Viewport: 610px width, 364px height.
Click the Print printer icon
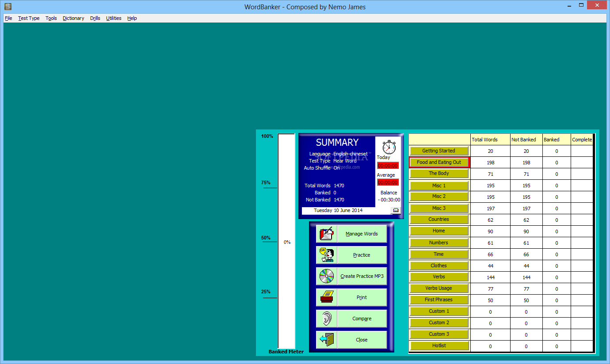tap(327, 297)
